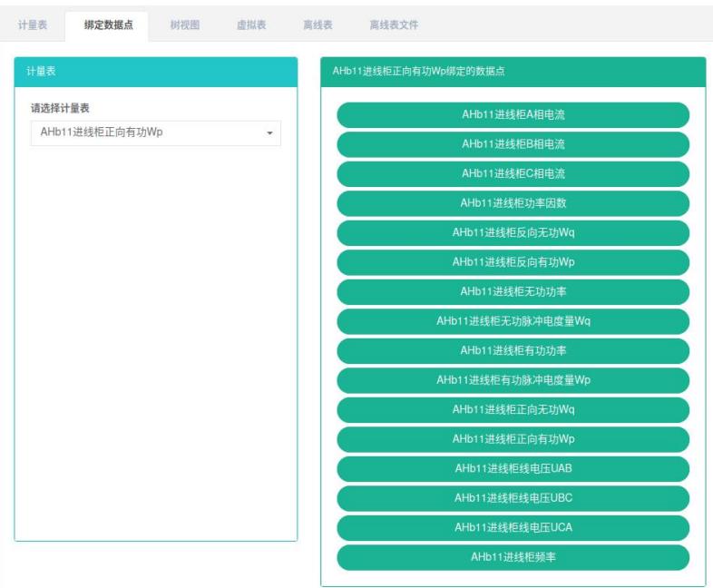Pick AHb11进线柜有功脉冲电度量Wp data point

[513, 380]
